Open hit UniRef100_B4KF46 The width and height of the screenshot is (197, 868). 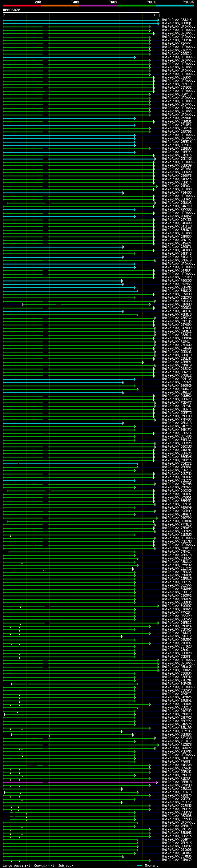click(x=176, y=253)
